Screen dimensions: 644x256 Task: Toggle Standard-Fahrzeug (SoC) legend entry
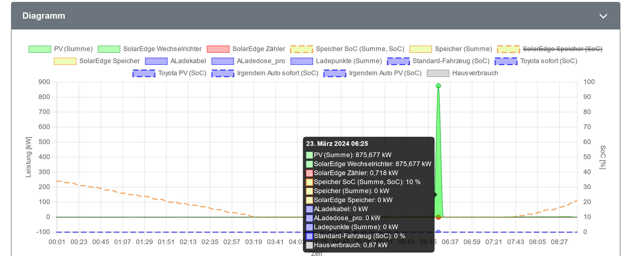438,61
